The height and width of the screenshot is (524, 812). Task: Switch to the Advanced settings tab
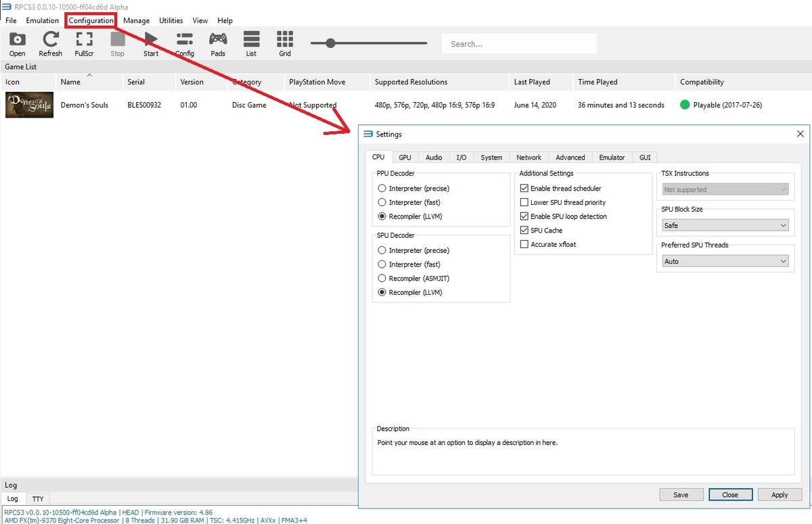coord(570,157)
